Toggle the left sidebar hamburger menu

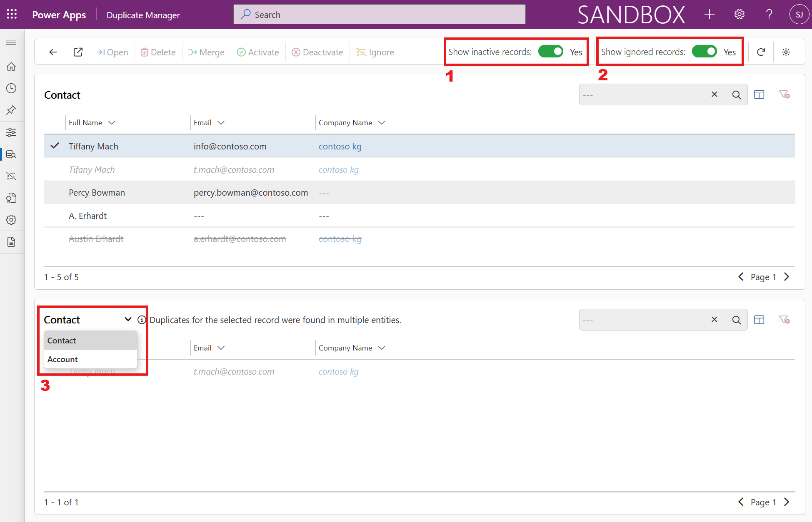[x=11, y=42]
